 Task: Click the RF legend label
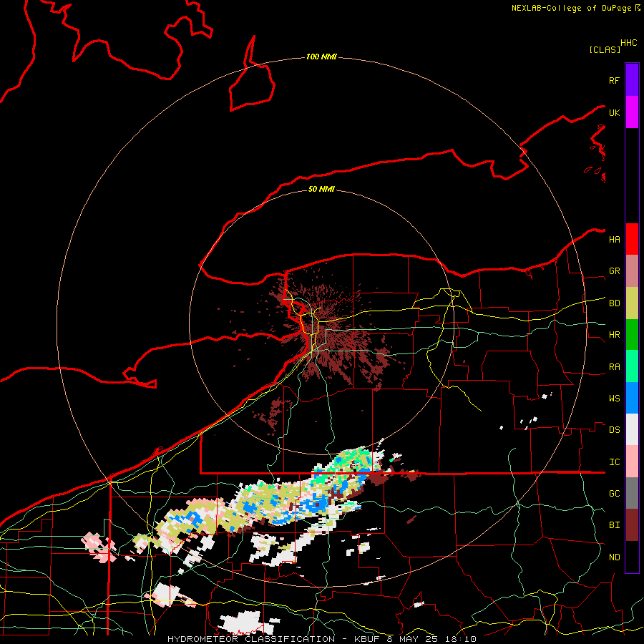(615, 80)
